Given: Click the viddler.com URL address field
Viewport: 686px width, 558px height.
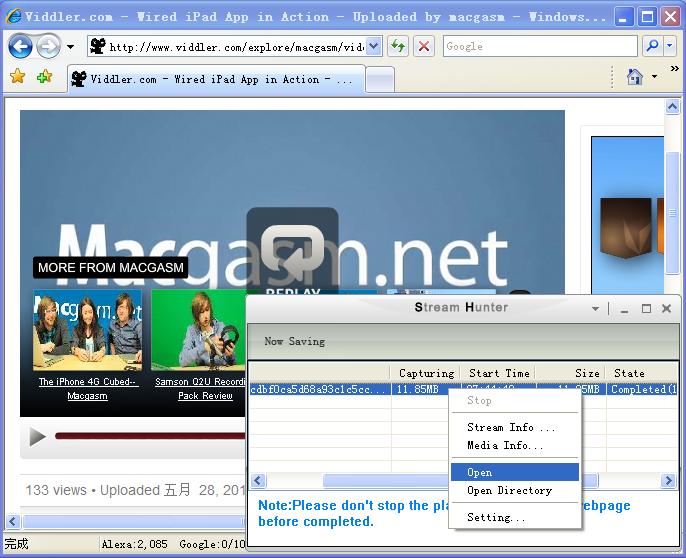Looking at the screenshot, I should pyautogui.click(x=227, y=46).
